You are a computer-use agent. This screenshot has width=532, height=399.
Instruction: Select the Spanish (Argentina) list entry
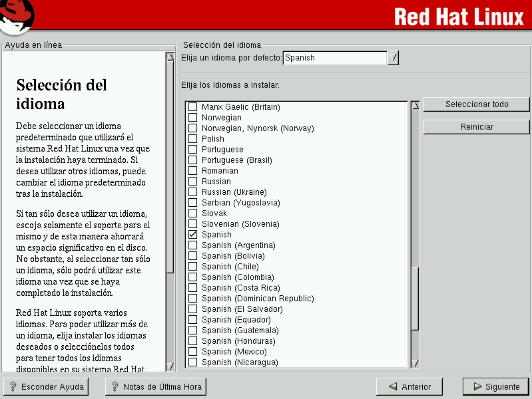(238, 245)
